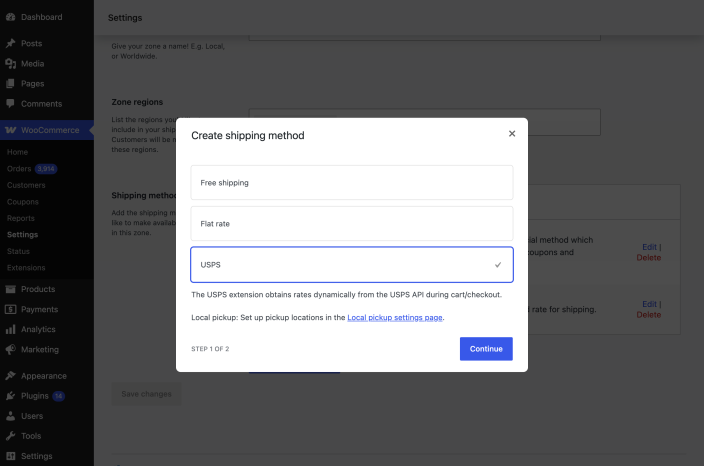Click the Pages icon in sidebar
The width and height of the screenshot is (704, 466).
coord(11,84)
